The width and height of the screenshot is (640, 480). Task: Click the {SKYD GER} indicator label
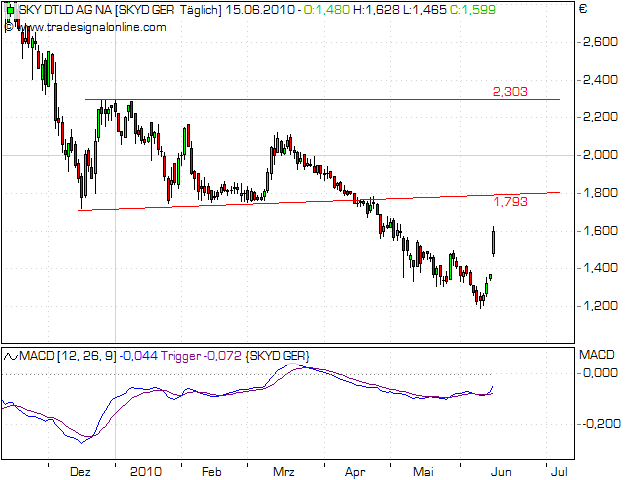pyautogui.click(x=277, y=356)
